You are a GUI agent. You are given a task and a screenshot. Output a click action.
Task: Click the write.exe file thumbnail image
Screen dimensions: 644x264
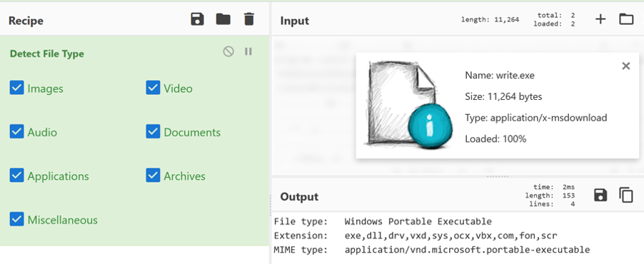tap(408, 105)
